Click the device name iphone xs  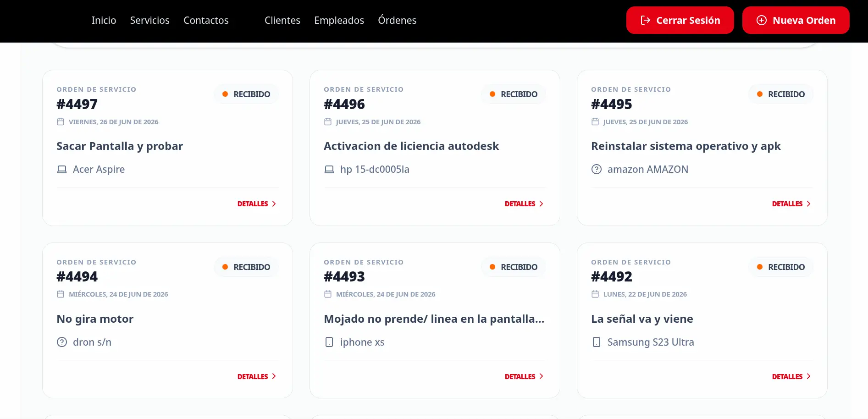[362, 342]
